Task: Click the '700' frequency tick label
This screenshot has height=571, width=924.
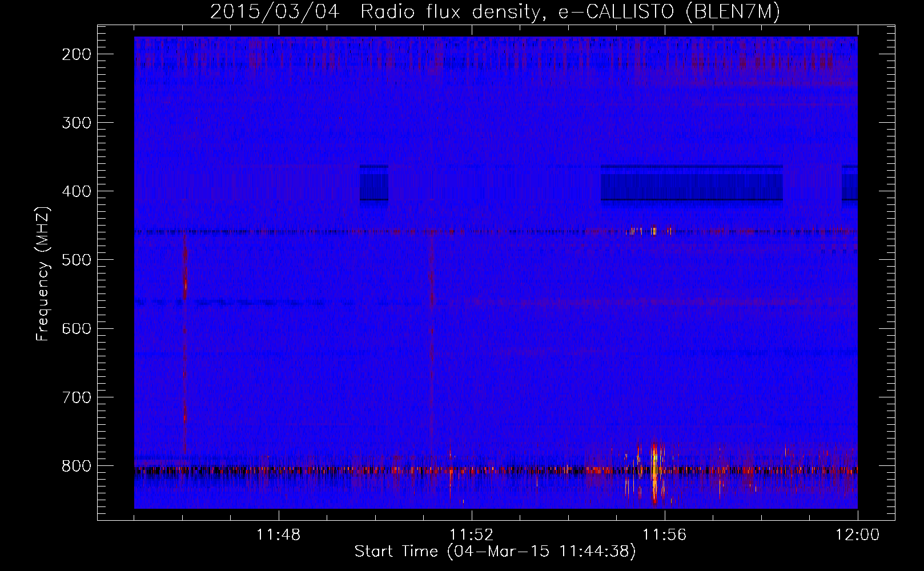Action: pos(76,397)
